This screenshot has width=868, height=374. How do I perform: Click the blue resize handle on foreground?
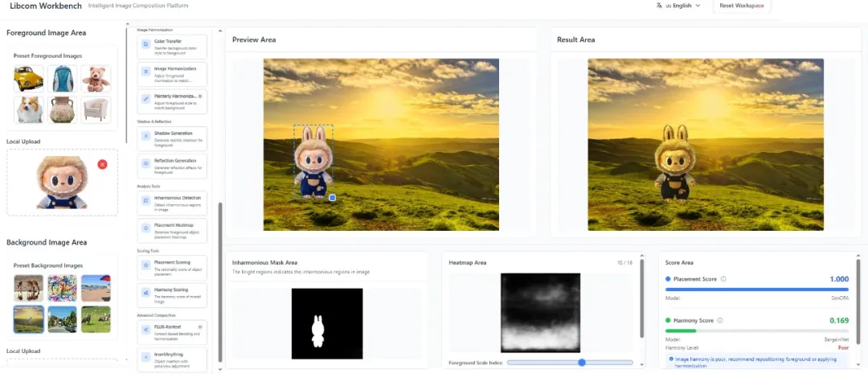(332, 197)
